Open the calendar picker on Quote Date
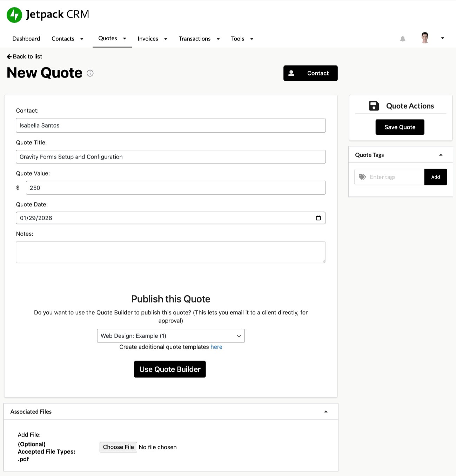Image resolution: width=456 pixels, height=476 pixels. pyautogui.click(x=318, y=218)
